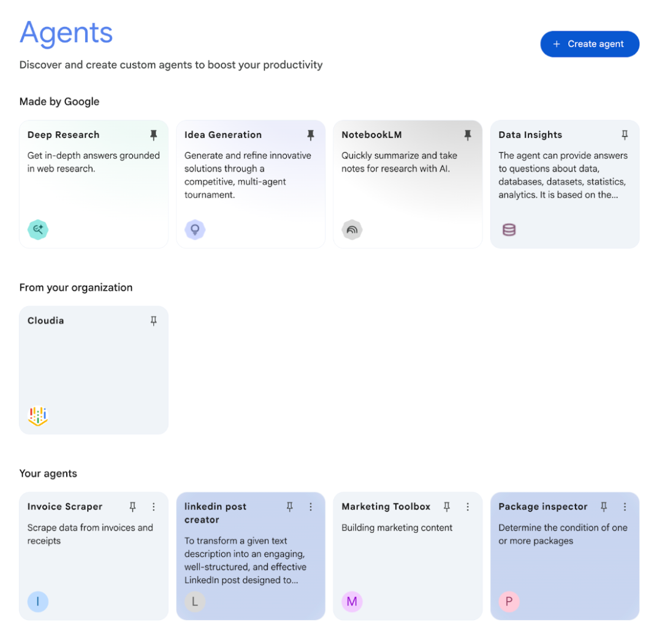Pin the Data Insights agent
Screen dimensions: 662x644
pyautogui.click(x=625, y=135)
